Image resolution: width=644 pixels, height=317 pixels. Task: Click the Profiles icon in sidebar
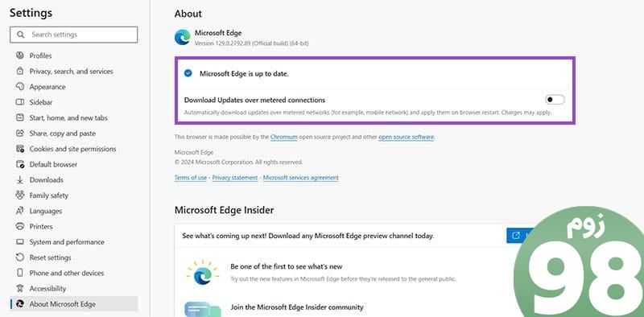[19, 56]
